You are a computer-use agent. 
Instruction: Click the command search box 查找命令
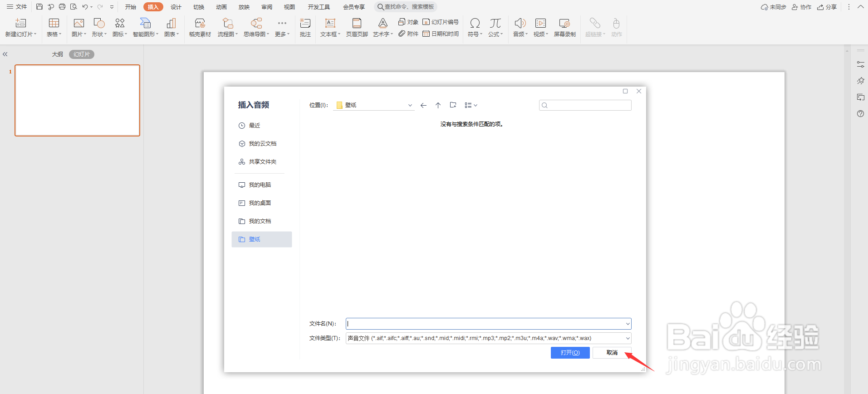click(x=406, y=7)
